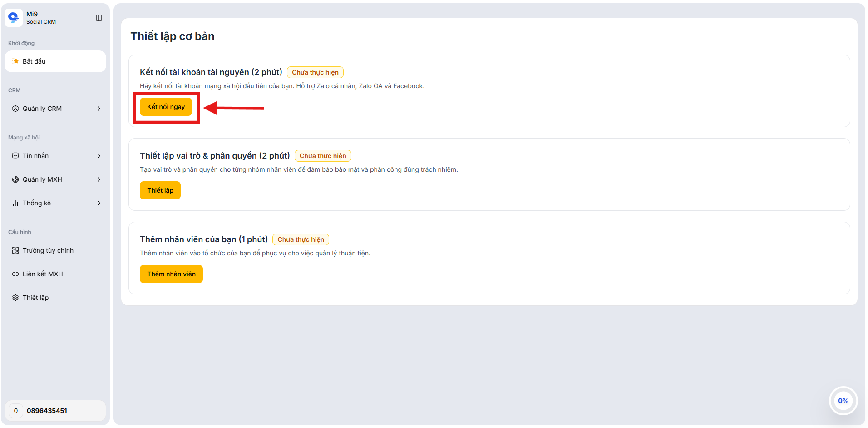
Task: Expand the Tin nhắn submenu arrow
Action: (99, 156)
